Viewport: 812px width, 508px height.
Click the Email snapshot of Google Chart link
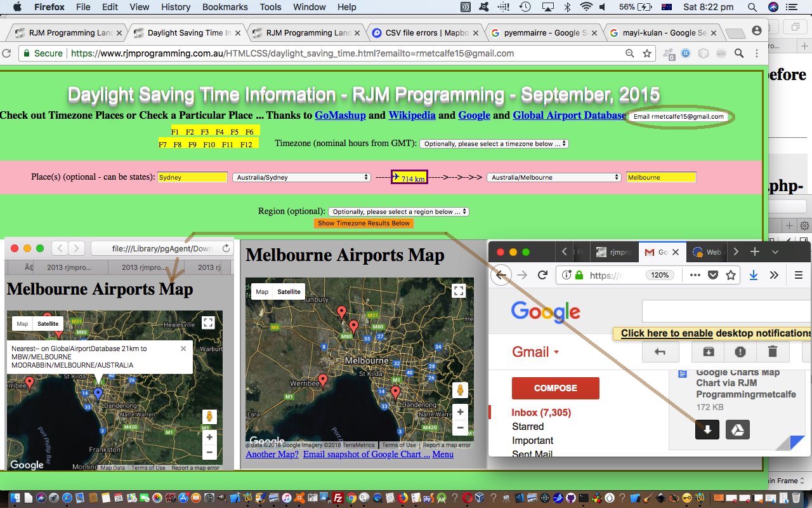click(367, 454)
